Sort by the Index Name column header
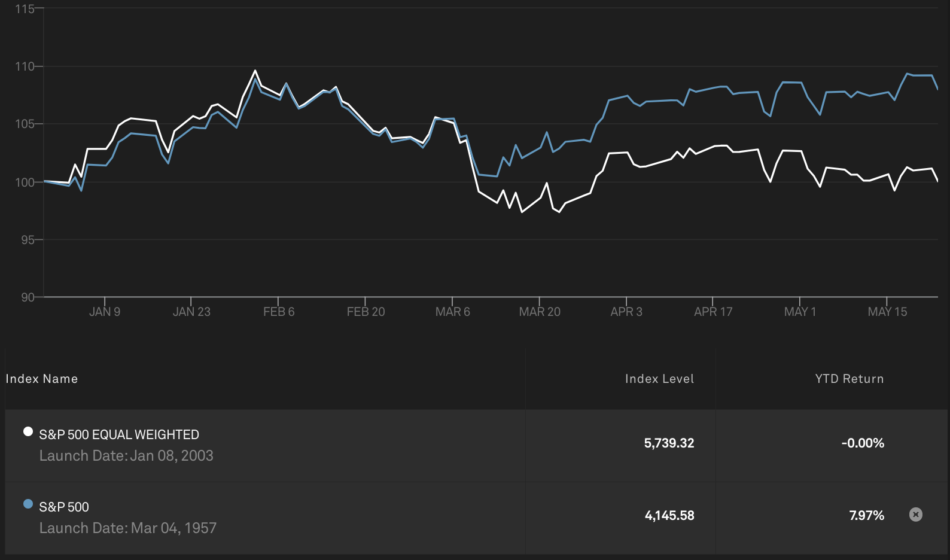Viewport: 950px width, 560px height. (x=42, y=379)
